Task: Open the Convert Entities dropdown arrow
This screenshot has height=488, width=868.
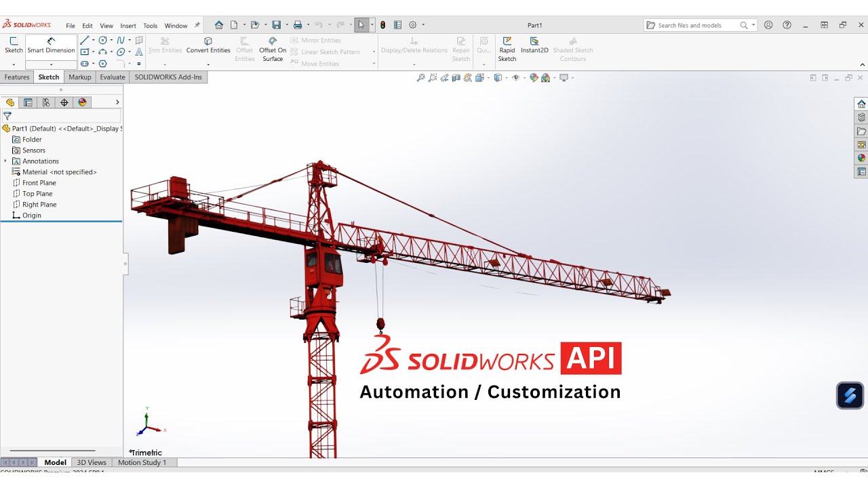Action: (208, 64)
